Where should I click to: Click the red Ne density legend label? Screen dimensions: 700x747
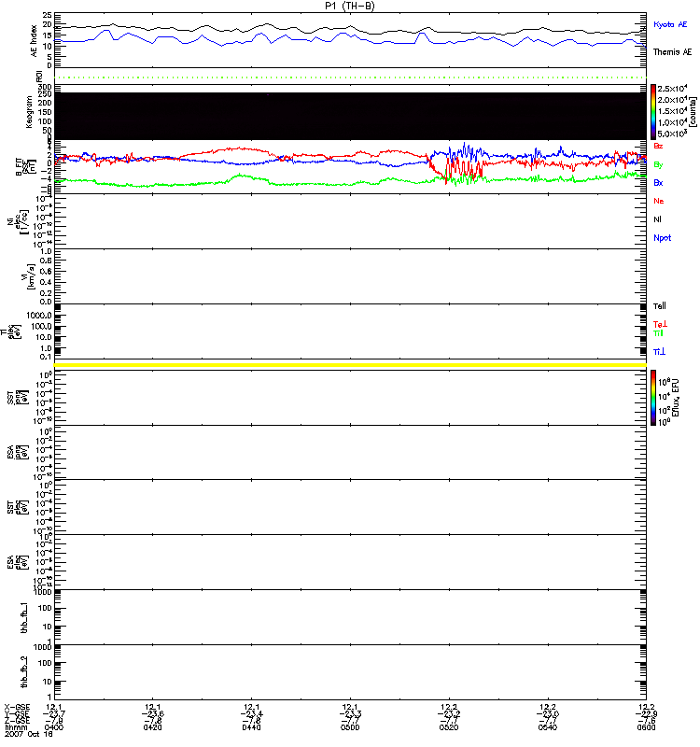point(659,201)
